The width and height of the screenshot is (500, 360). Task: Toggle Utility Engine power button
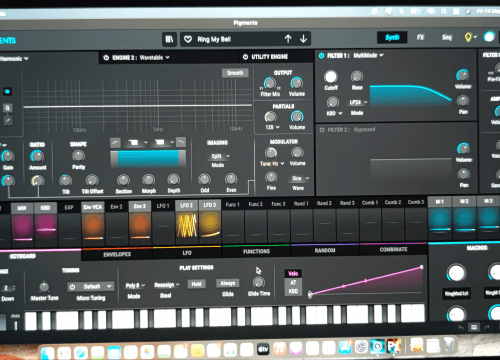click(245, 57)
